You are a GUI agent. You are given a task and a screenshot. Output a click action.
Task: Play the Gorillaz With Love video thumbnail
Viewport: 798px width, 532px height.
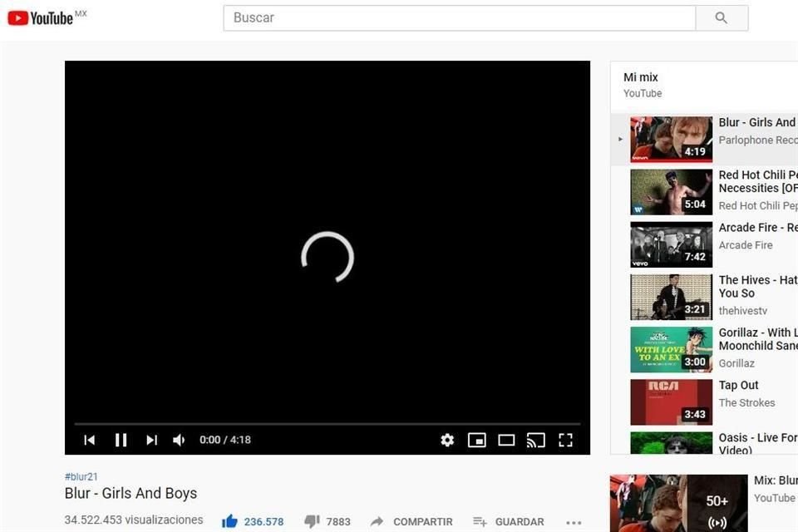pos(672,349)
